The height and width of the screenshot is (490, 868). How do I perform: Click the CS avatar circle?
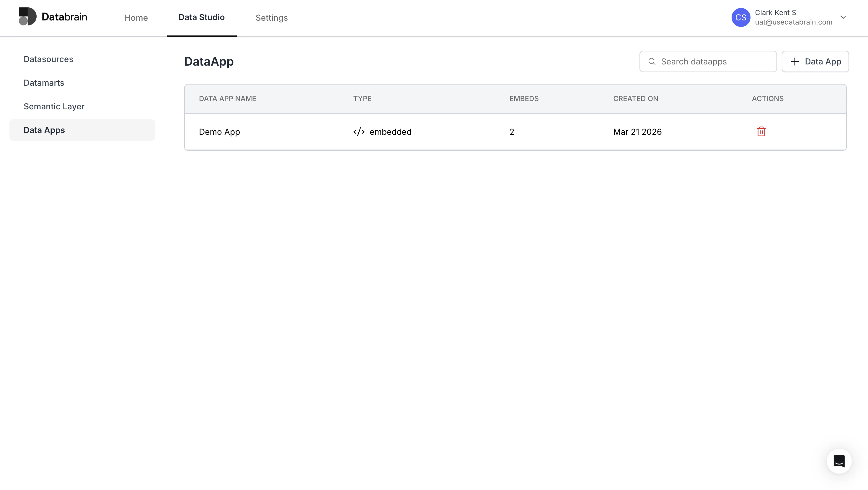coord(741,17)
